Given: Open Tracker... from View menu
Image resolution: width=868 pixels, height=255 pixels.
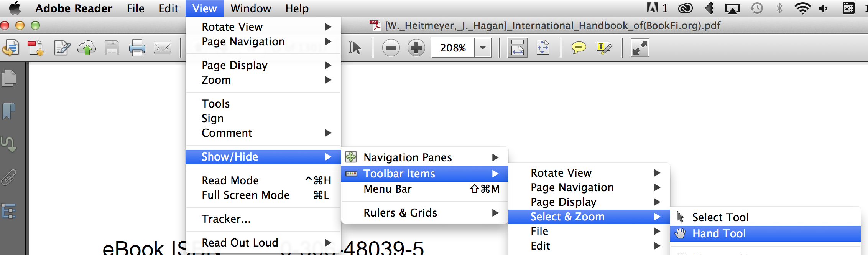Looking at the screenshot, I should (263, 219).
